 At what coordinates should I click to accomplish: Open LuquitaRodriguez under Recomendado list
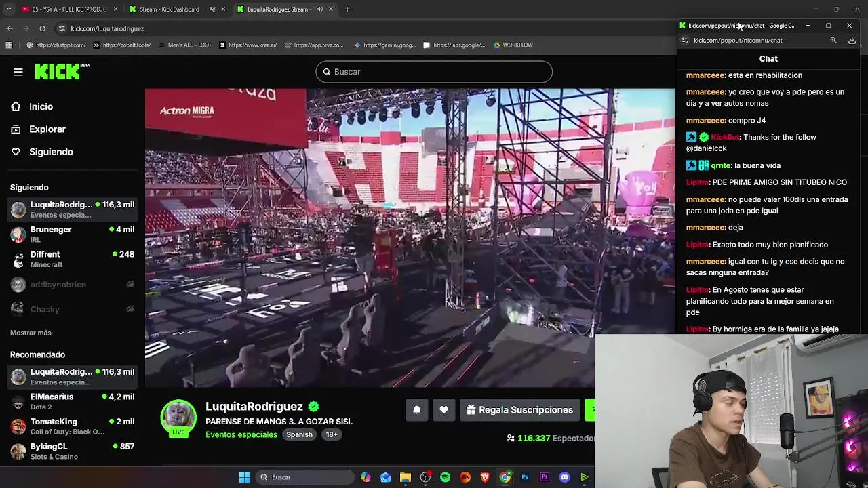72,377
